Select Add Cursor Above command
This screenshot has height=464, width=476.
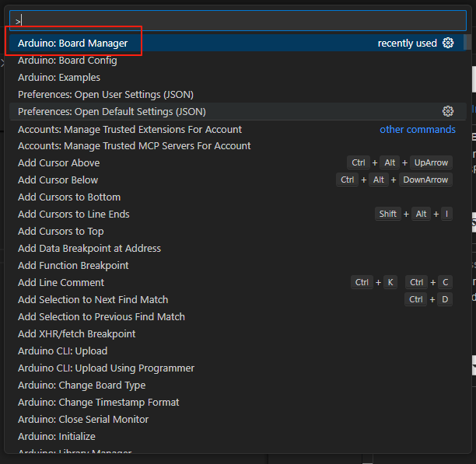[238, 163]
